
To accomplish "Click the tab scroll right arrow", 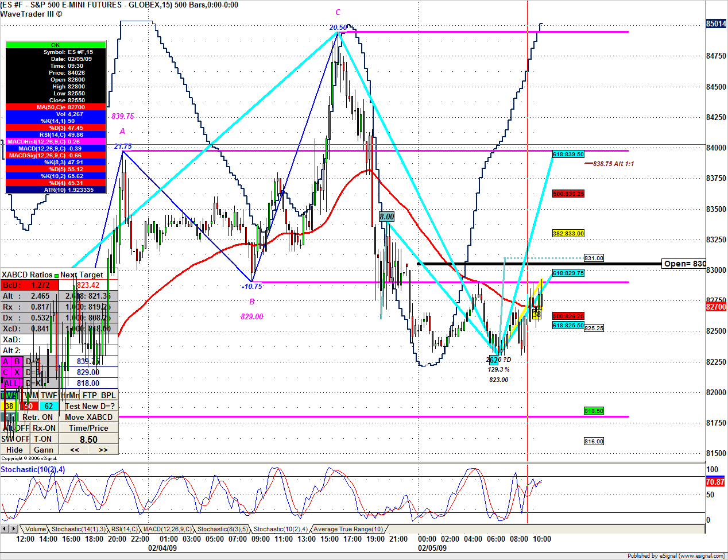I will (14, 529).
